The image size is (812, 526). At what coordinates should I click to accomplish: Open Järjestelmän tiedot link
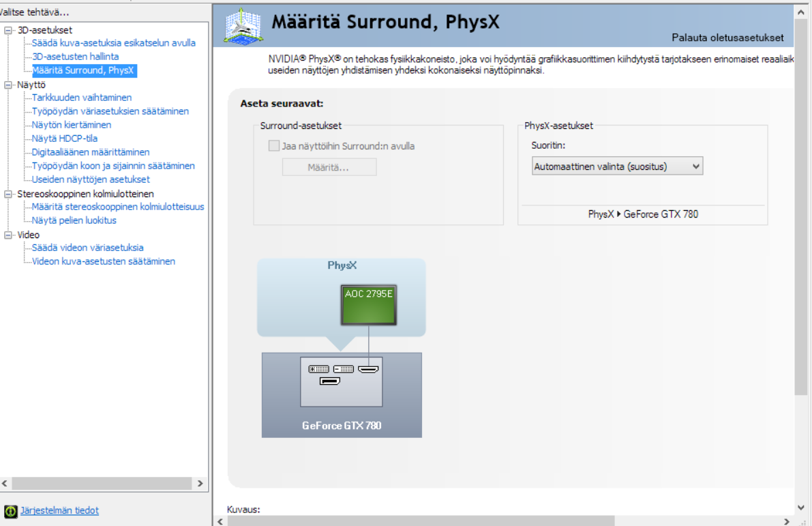coord(59,510)
